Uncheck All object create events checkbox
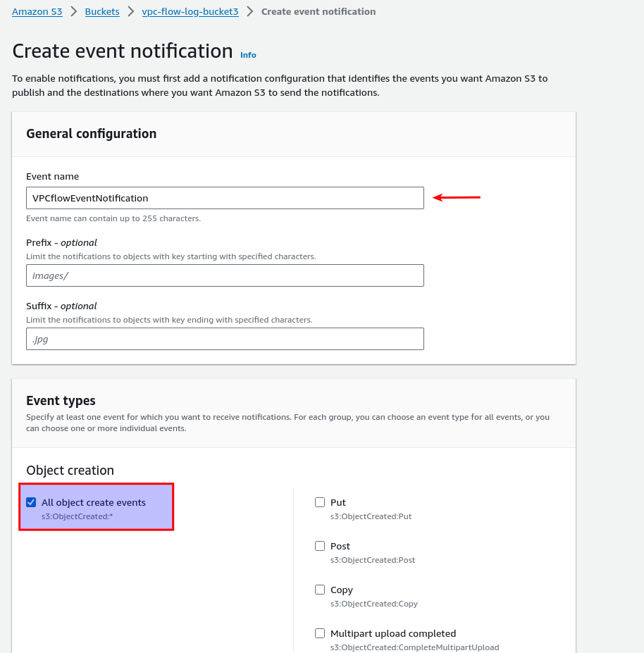Image resolution: width=644 pixels, height=653 pixels. tap(31, 502)
